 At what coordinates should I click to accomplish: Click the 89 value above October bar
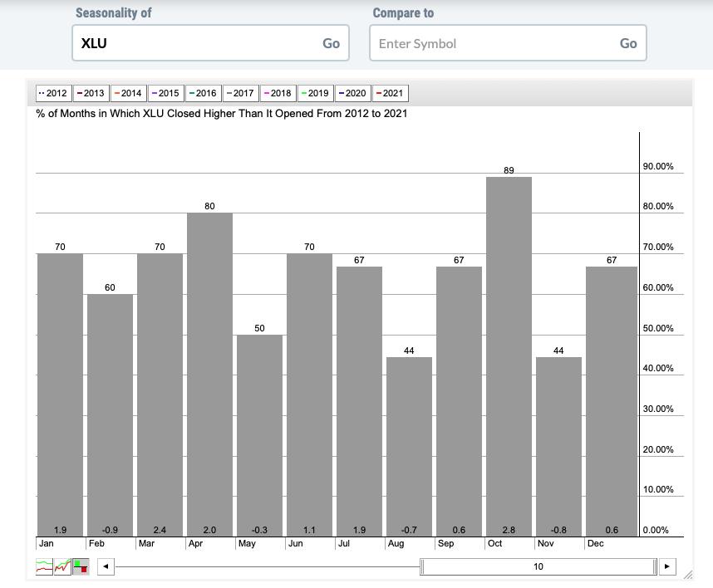(509, 170)
